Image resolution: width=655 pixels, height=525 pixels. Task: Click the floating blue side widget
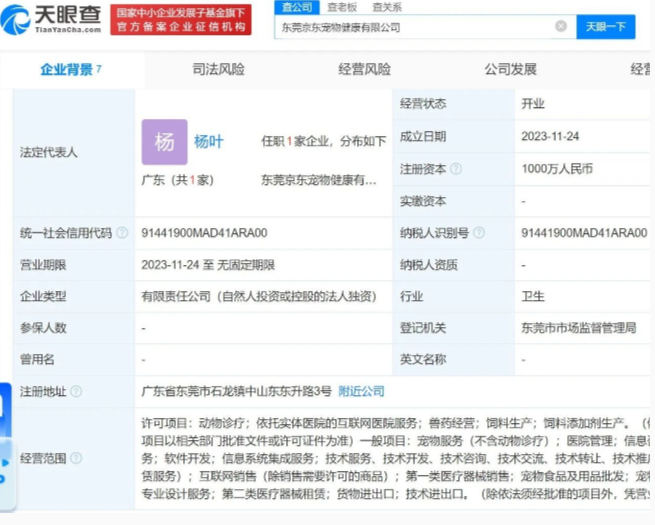[6, 446]
